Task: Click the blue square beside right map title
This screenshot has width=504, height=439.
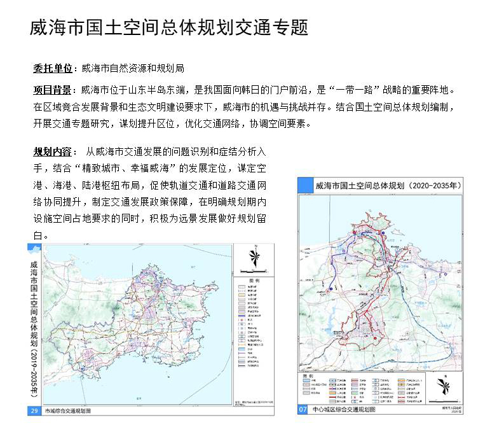Action: (x=305, y=185)
